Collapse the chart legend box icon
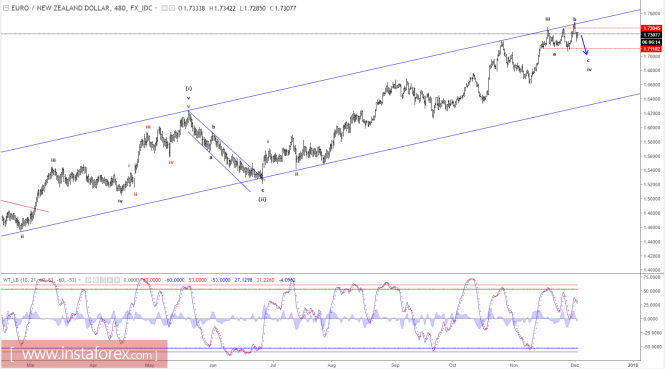The image size is (665, 369). click(x=6, y=8)
